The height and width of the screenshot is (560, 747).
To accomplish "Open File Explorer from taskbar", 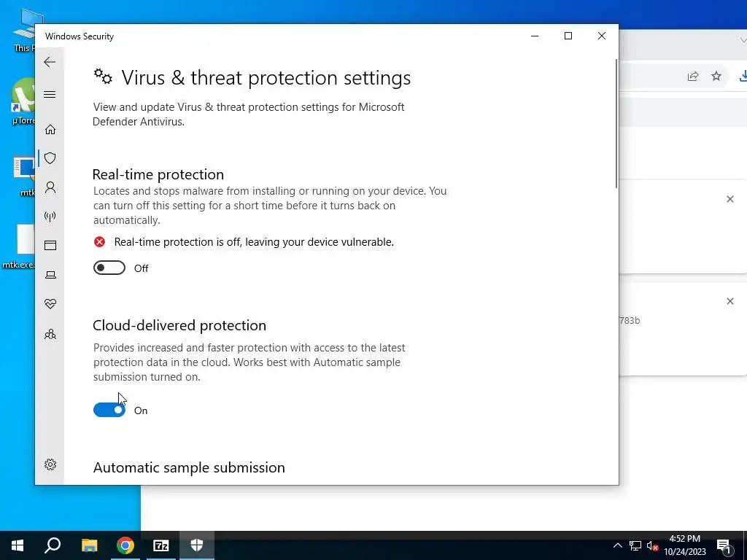I will (89, 545).
